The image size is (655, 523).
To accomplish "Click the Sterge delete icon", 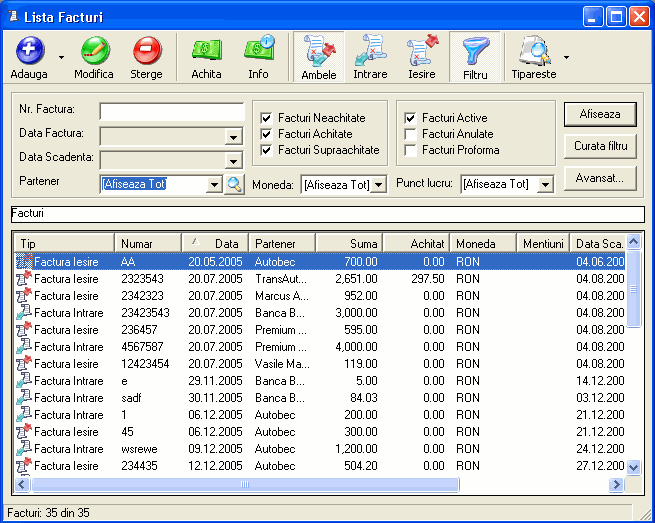I will [x=146, y=50].
